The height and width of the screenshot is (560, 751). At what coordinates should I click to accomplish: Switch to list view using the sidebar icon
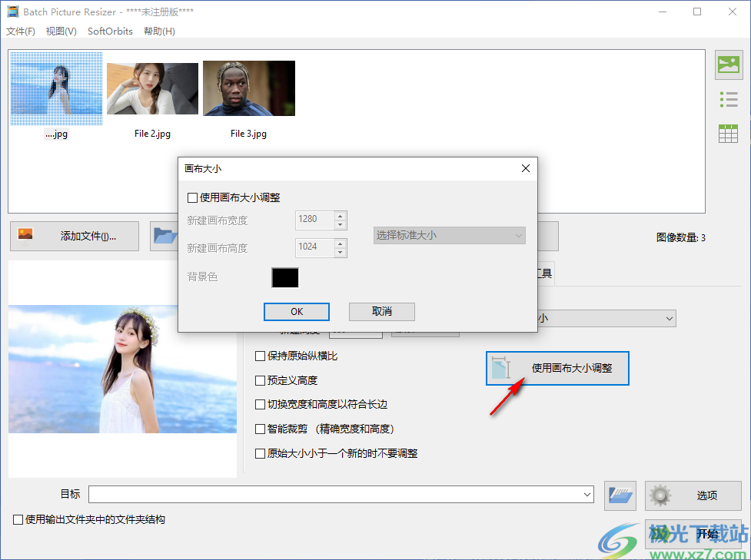[x=728, y=99]
